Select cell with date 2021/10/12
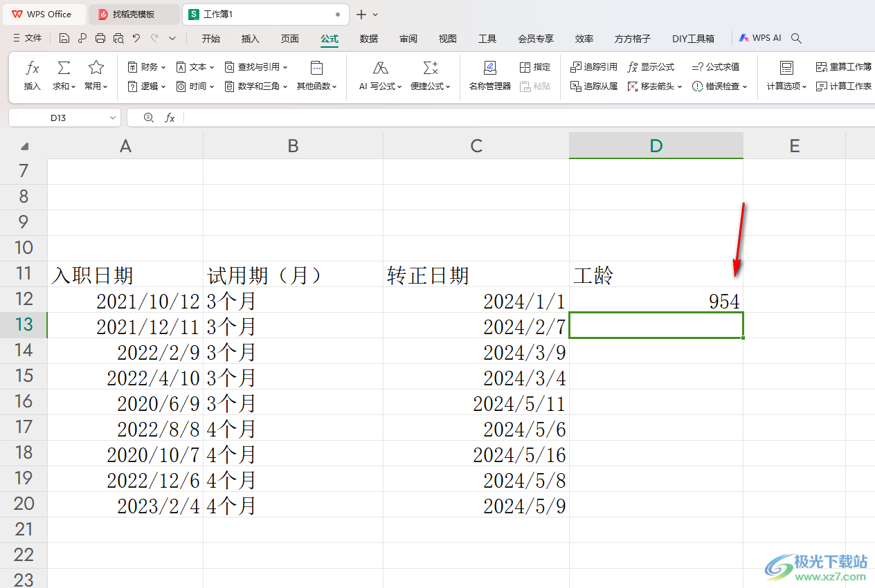Viewport: 875px width, 588px height. tap(125, 300)
